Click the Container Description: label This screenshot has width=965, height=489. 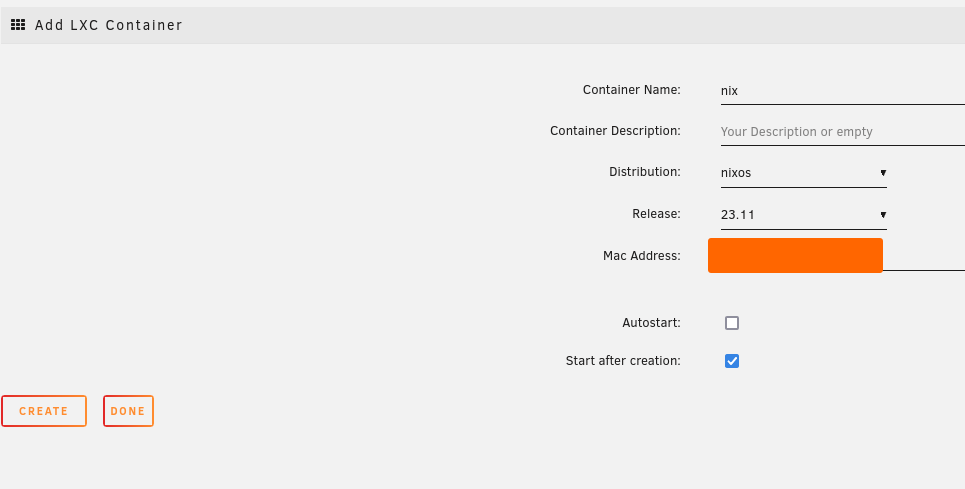coord(615,130)
